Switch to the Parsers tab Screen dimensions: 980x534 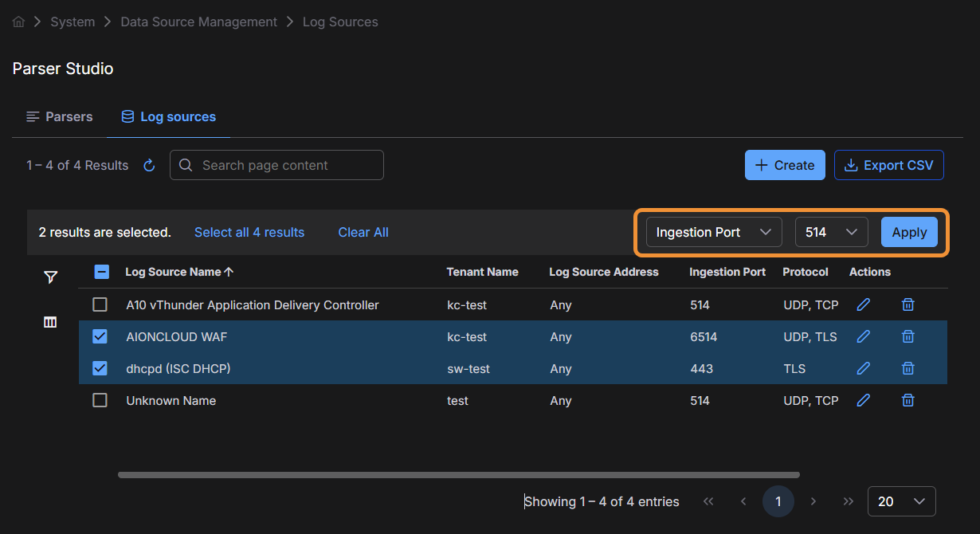coord(60,117)
